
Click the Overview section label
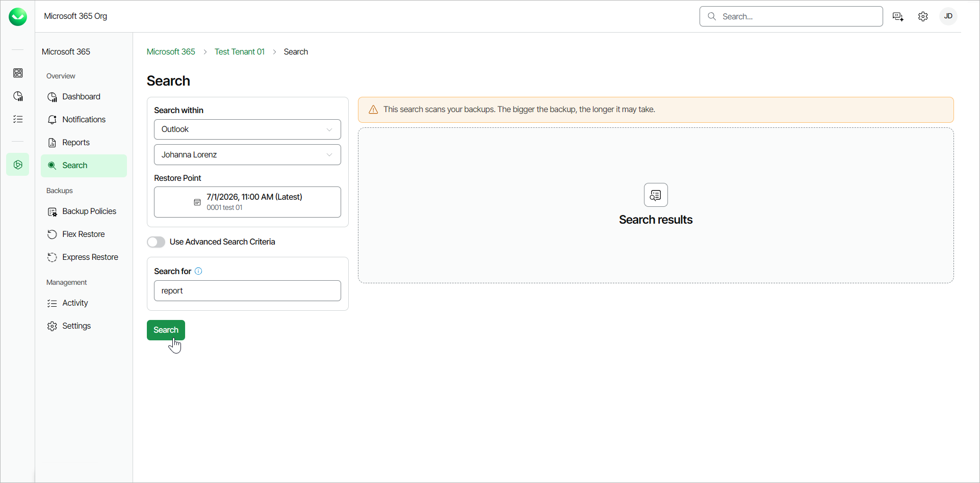coord(61,76)
